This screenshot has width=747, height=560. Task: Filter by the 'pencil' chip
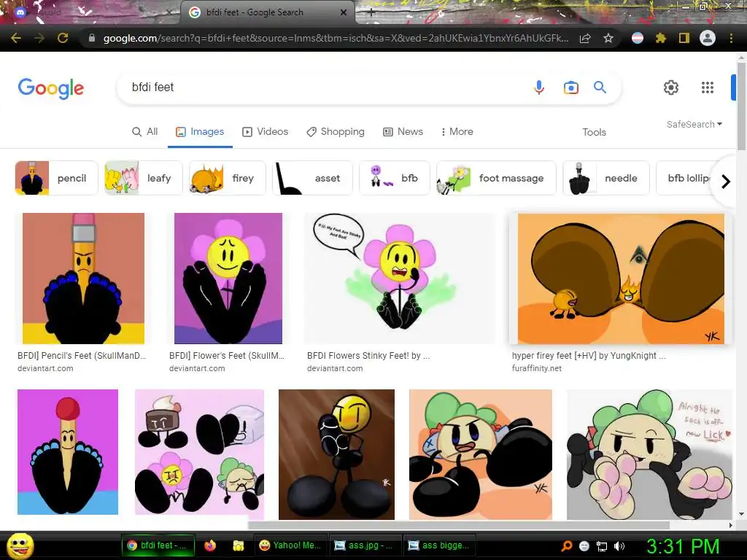[x=56, y=178]
